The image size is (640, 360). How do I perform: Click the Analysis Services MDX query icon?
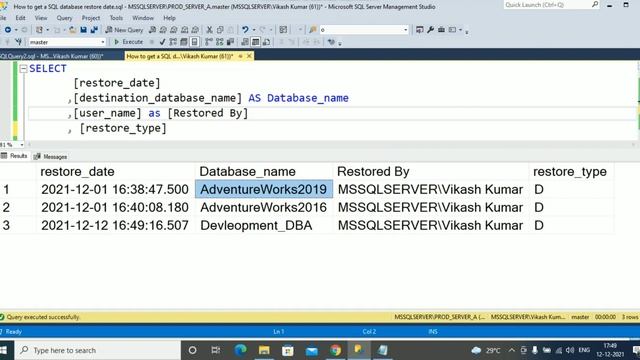point(163,30)
